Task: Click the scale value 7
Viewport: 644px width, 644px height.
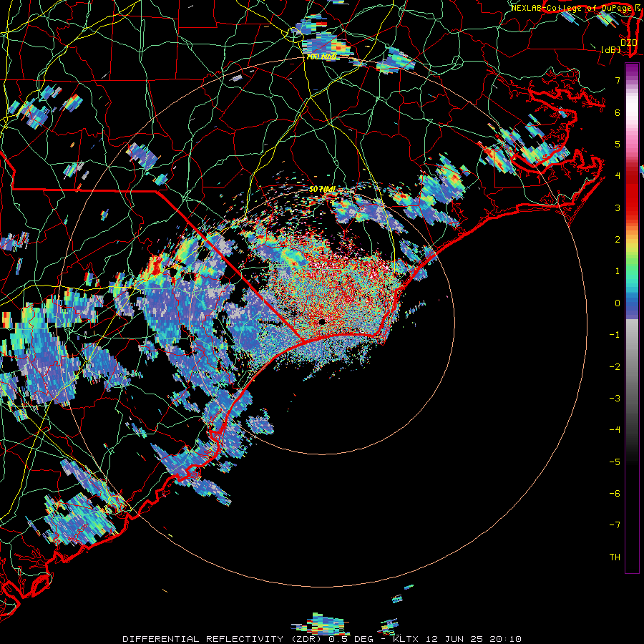Action: click(618, 80)
